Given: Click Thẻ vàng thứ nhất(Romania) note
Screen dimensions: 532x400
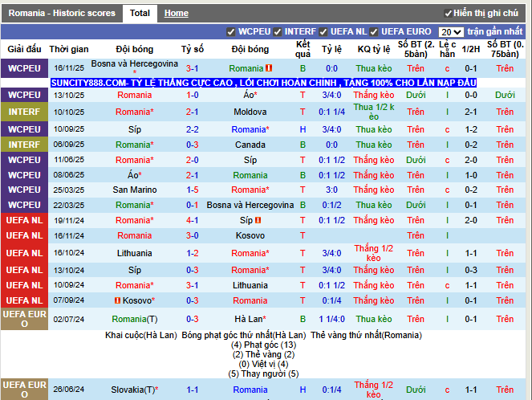Looking at the screenshot, I should pyautogui.click(x=366, y=336).
